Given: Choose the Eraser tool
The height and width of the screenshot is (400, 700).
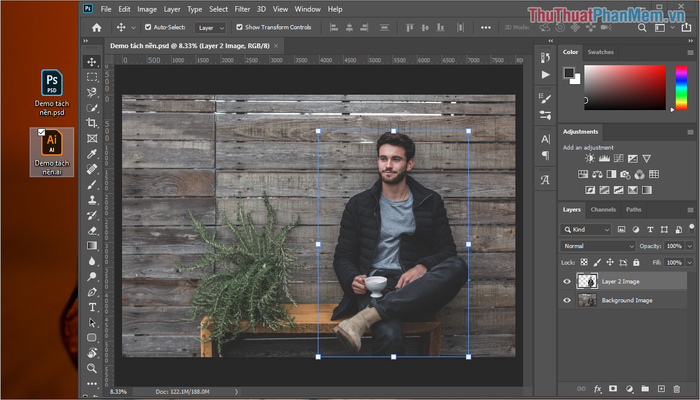Looking at the screenshot, I should point(92,230).
